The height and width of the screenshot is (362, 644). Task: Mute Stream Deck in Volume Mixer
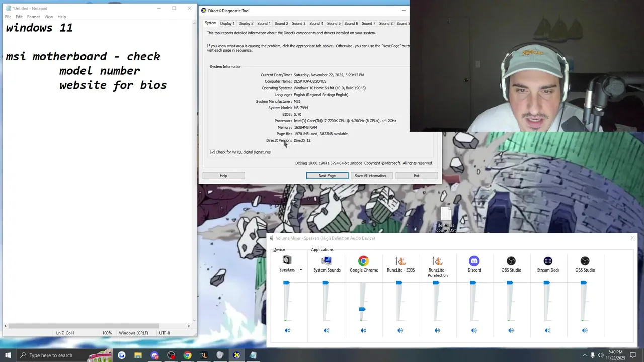(x=547, y=330)
